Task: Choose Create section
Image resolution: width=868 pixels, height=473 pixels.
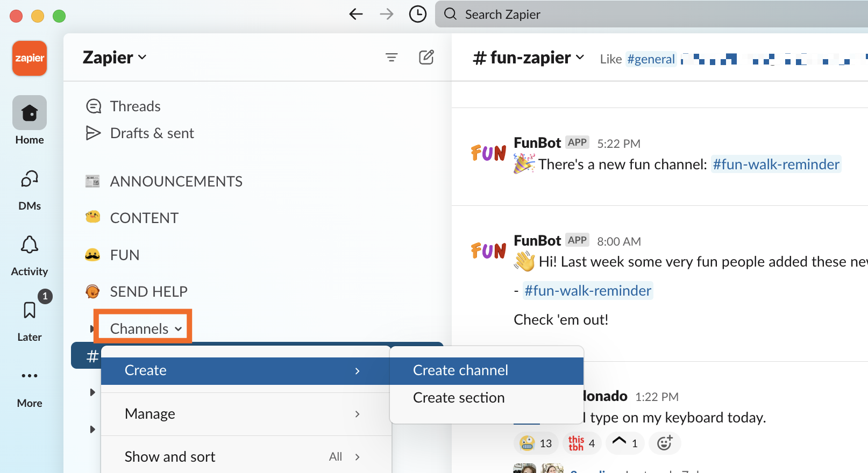Action: click(x=487, y=398)
